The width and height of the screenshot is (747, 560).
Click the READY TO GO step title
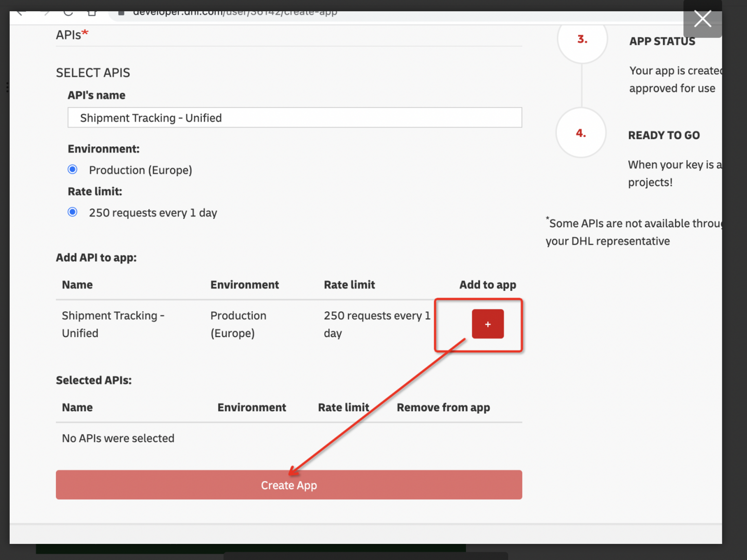tap(664, 135)
